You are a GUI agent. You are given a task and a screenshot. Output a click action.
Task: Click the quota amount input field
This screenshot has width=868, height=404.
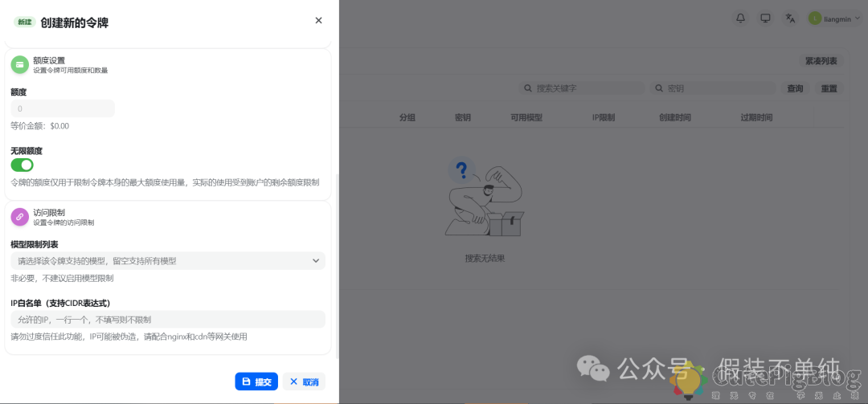pos(63,108)
